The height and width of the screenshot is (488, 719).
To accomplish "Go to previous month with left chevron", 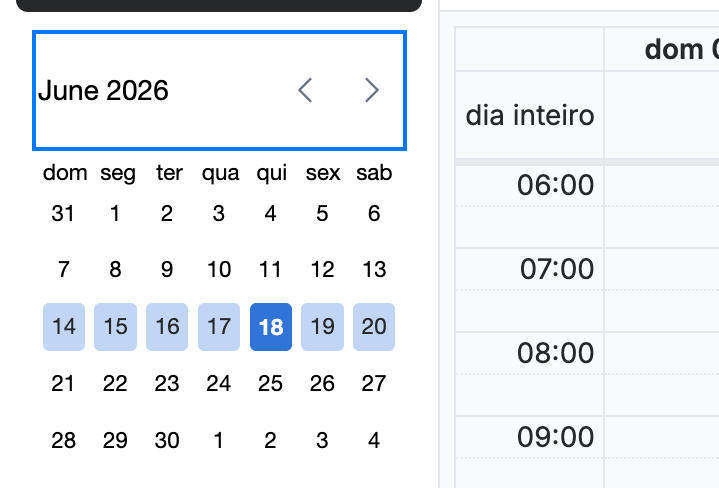I will pyautogui.click(x=305, y=90).
